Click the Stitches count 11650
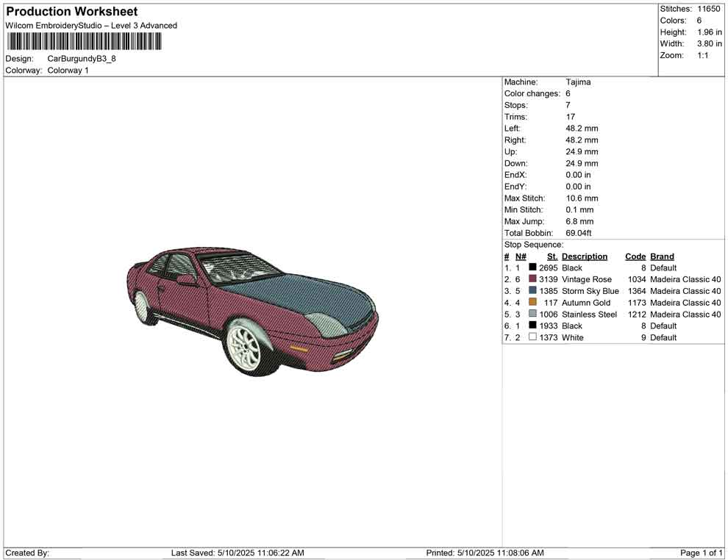This screenshot has width=728, height=560. pyautogui.click(x=709, y=9)
